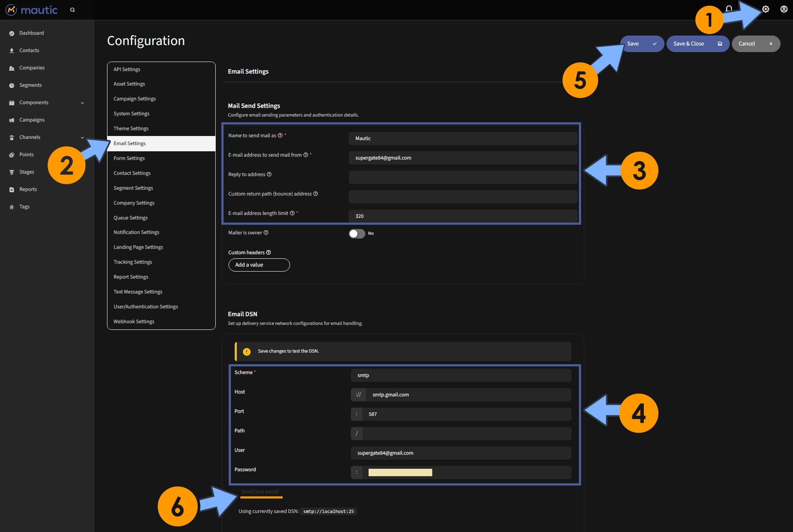793x532 pixels.
Task: Open the notifications bell
Action: click(729, 9)
